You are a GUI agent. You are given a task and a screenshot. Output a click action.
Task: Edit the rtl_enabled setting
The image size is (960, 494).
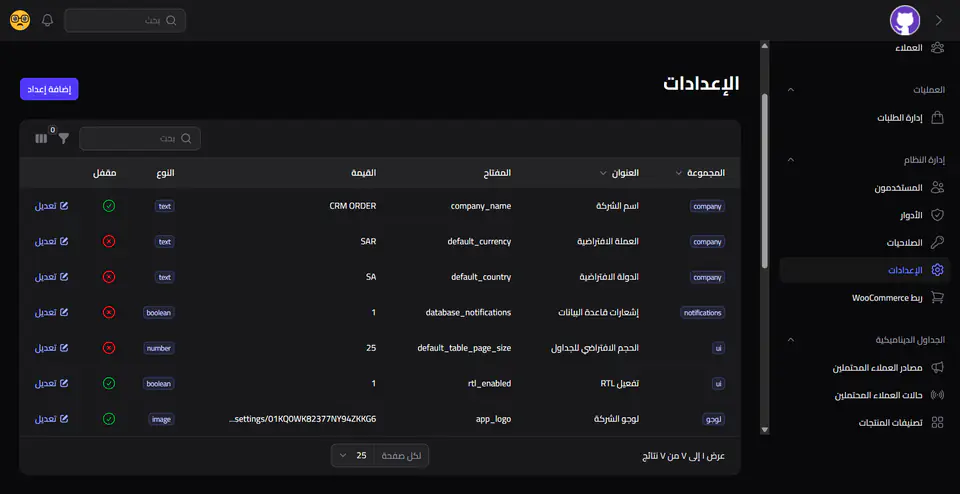pyautogui.click(x=51, y=384)
